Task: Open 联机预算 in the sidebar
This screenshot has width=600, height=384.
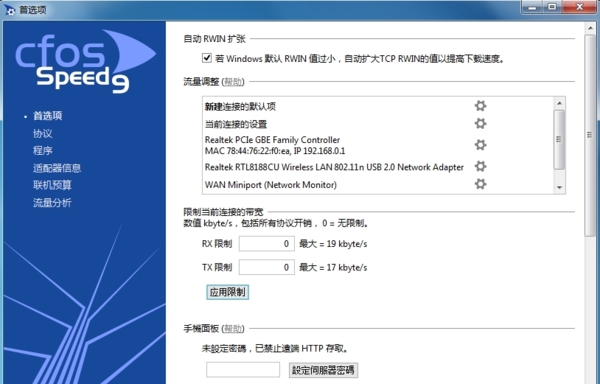Action: pyautogui.click(x=52, y=185)
